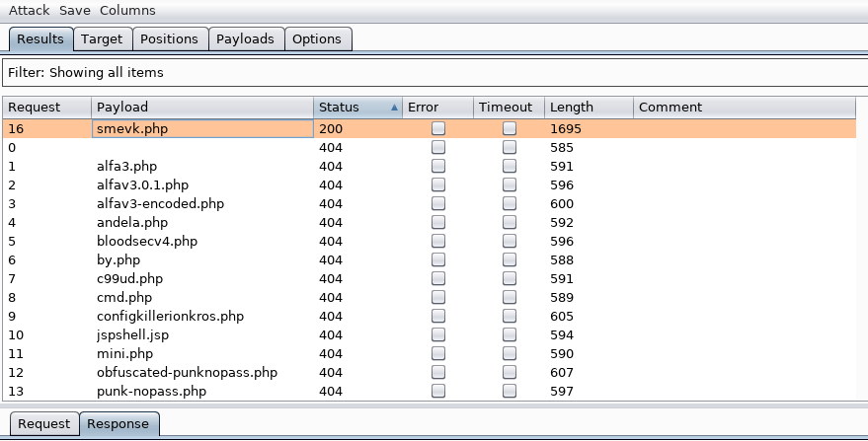868x441 pixels.
Task: Toggle Timeout checkbox for cmd.php row
Action: pos(510,298)
